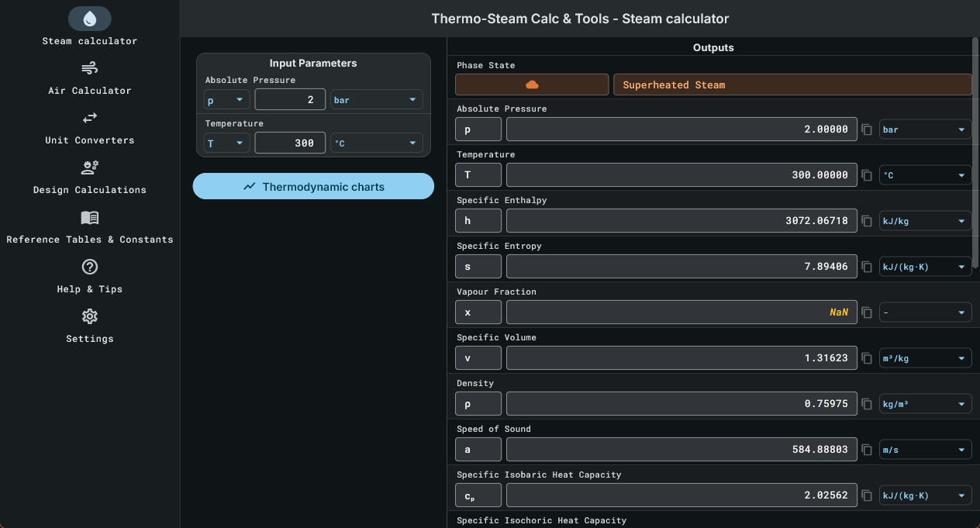Copy the Absolute Pressure output value
This screenshot has width=980, height=528.
coord(868,129)
